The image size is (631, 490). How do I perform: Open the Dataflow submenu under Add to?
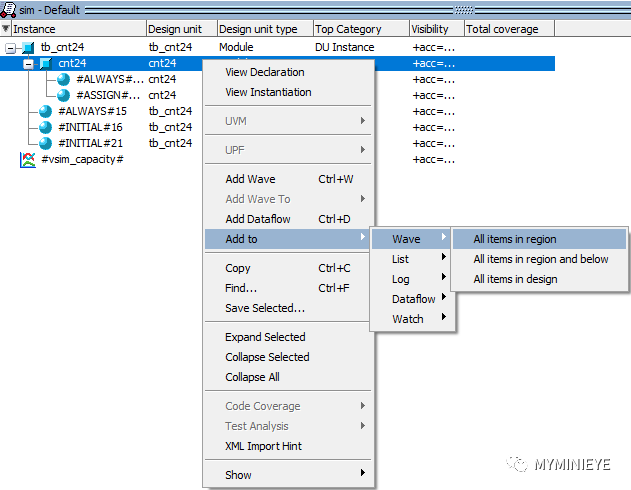[x=414, y=299]
